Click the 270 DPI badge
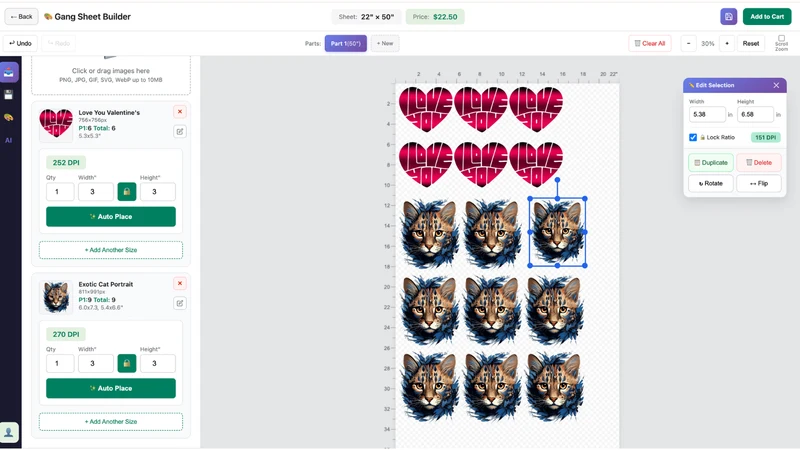The image size is (800, 450). (x=66, y=334)
